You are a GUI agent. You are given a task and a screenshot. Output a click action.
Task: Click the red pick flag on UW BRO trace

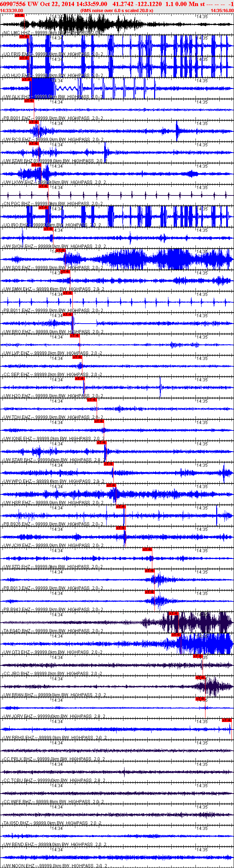[68, 314]
